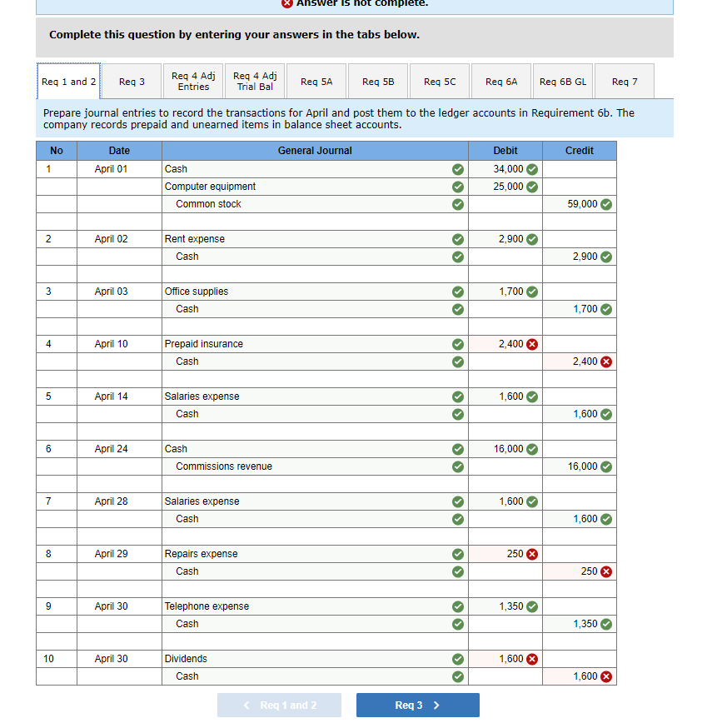Click the 59,000 Common stock credit amount
This screenshot has width=712, height=728.
point(580,204)
